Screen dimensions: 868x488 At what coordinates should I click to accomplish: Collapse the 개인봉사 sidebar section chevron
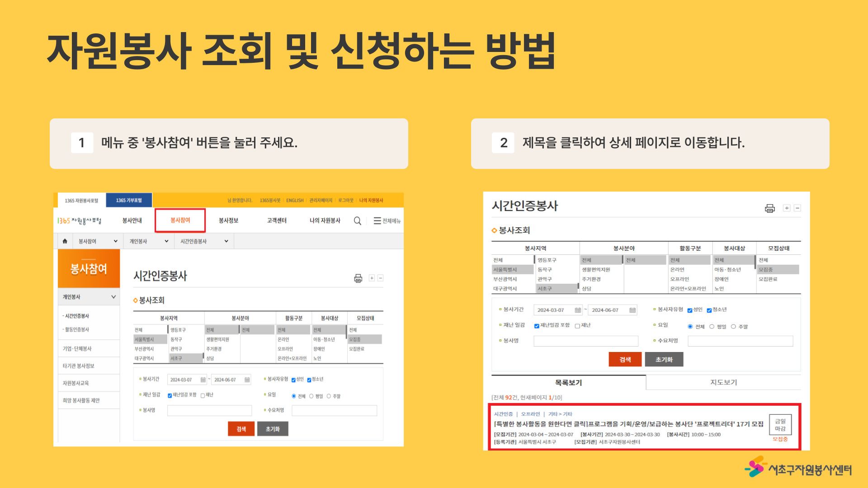coord(113,297)
